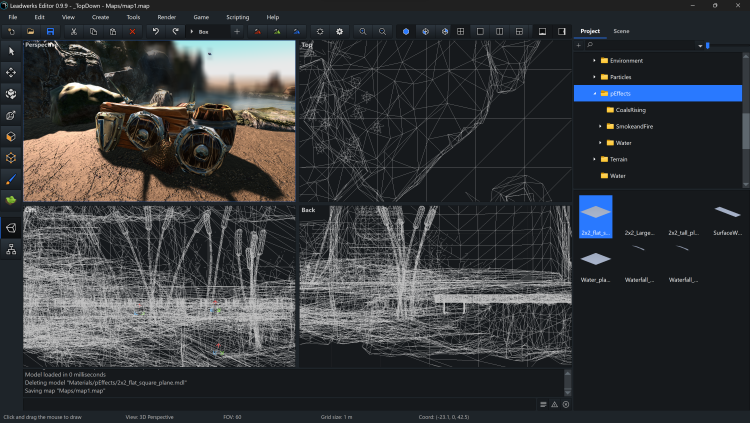
Task: Click the red Delete X icon
Action: 131,31
